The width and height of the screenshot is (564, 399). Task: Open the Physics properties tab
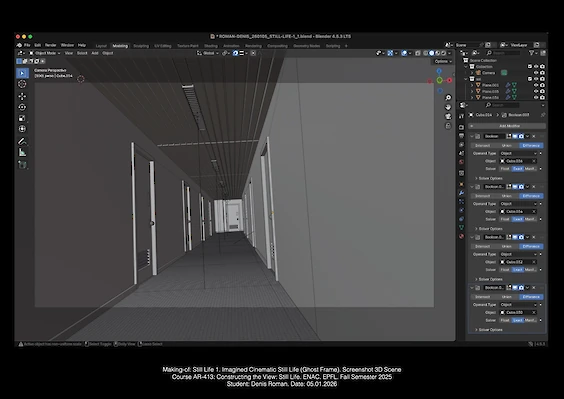(x=461, y=210)
